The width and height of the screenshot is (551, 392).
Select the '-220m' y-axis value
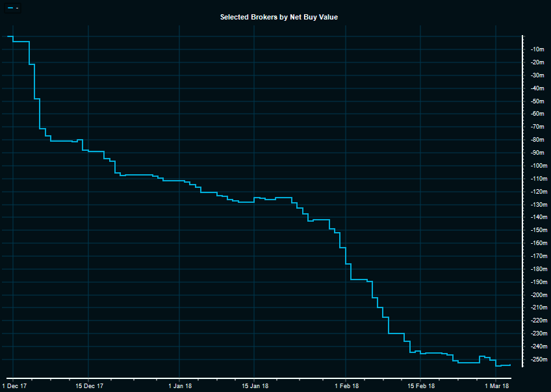[538, 320]
